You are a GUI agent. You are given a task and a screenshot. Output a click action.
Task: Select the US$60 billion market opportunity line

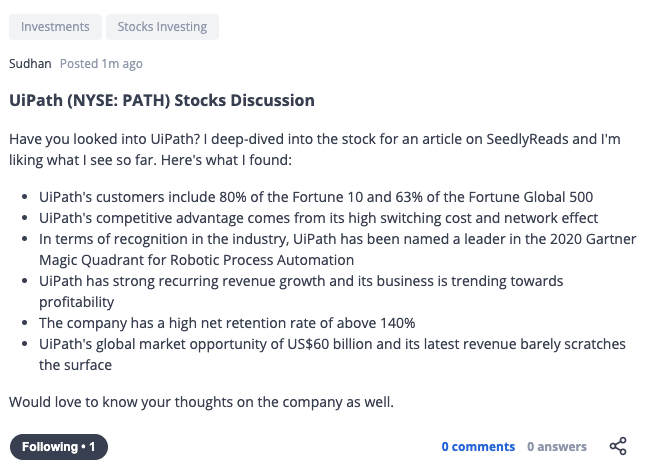tap(332, 344)
